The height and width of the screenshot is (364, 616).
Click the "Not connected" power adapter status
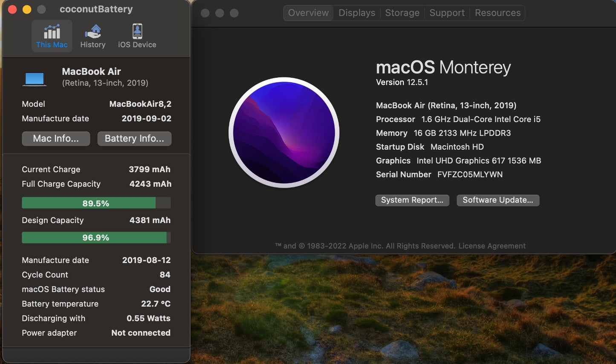click(x=141, y=332)
